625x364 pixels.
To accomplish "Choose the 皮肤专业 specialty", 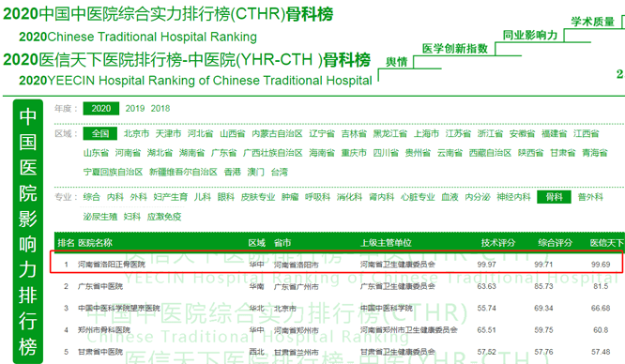I will pyautogui.click(x=258, y=197).
